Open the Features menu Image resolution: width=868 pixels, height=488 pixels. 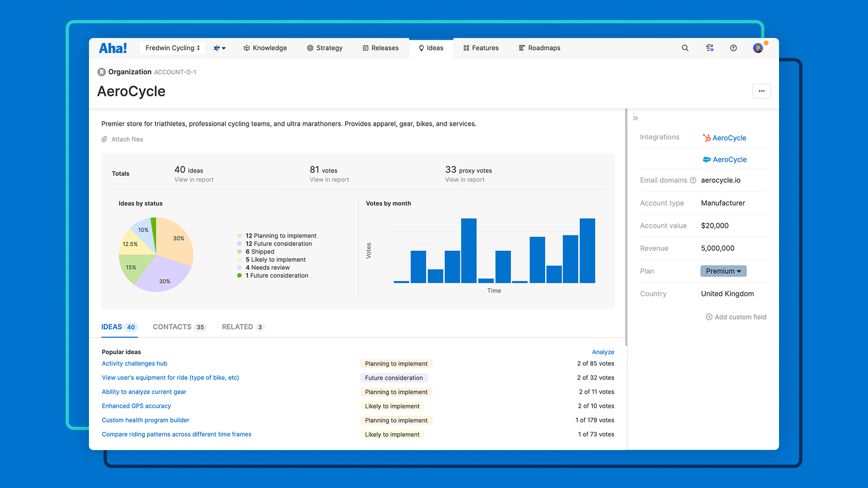(x=481, y=48)
